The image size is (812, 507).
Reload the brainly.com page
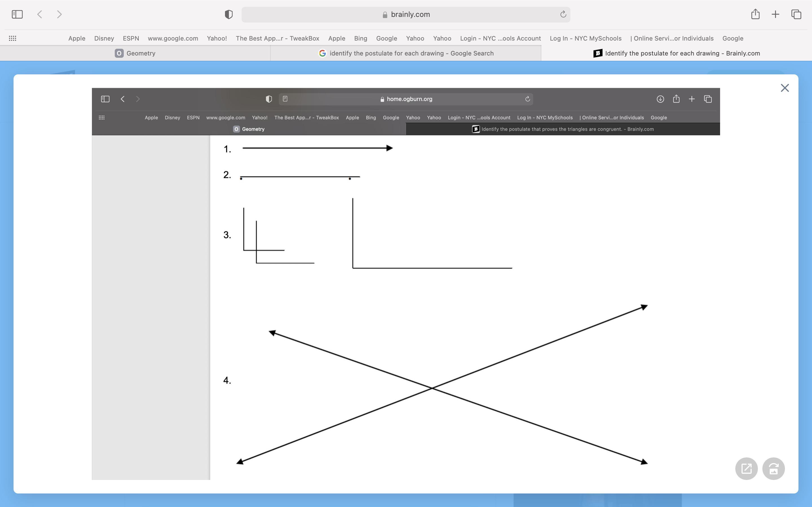coord(563,14)
